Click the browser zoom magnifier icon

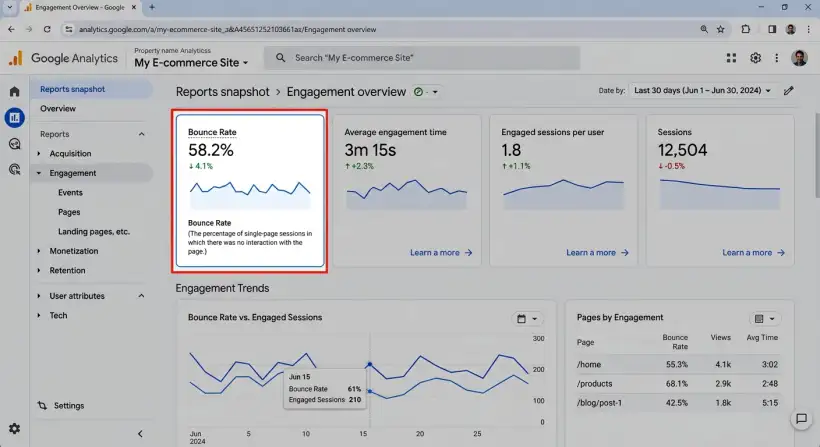pyautogui.click(x=704, y=29)
